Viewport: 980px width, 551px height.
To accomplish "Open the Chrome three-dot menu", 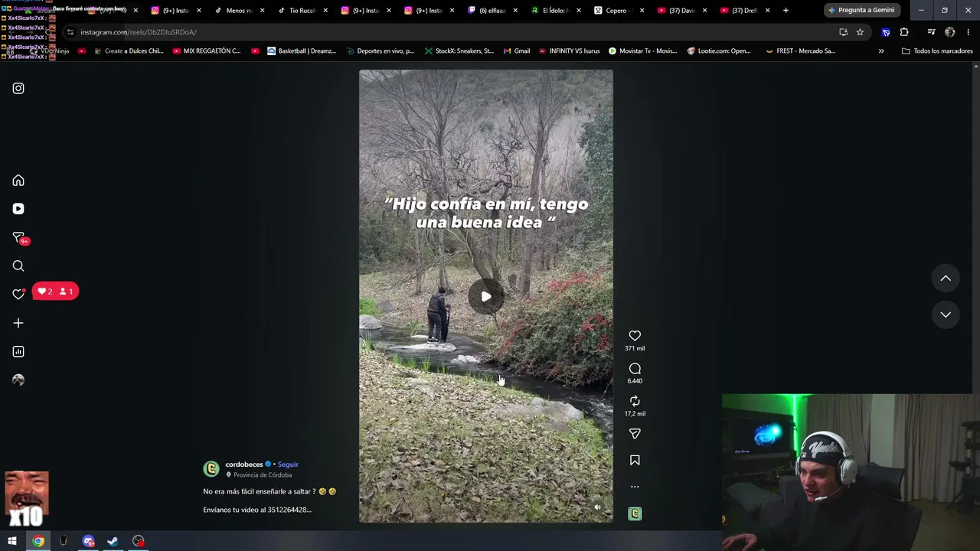I will click(969, 32).
